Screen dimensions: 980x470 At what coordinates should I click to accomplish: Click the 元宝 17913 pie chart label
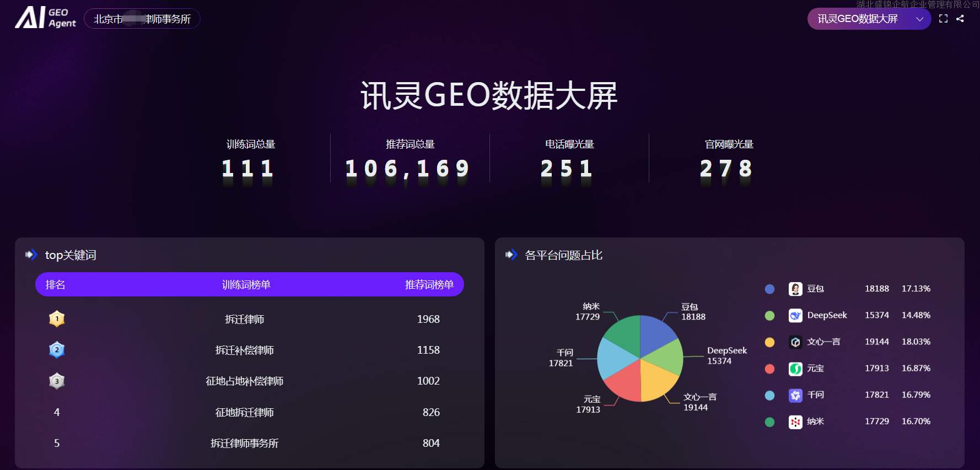588,404
